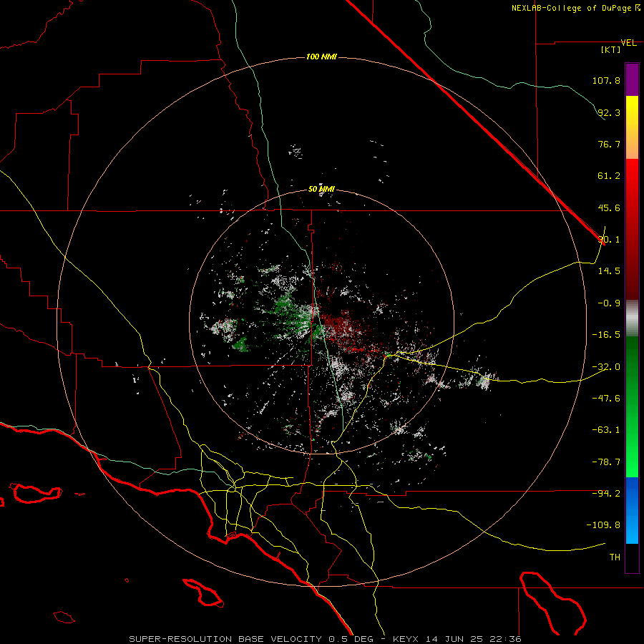The image size is (644, 644).
Task: Select the -94.2 scale value
Action: pyautogui.click(x=606, y=493)
